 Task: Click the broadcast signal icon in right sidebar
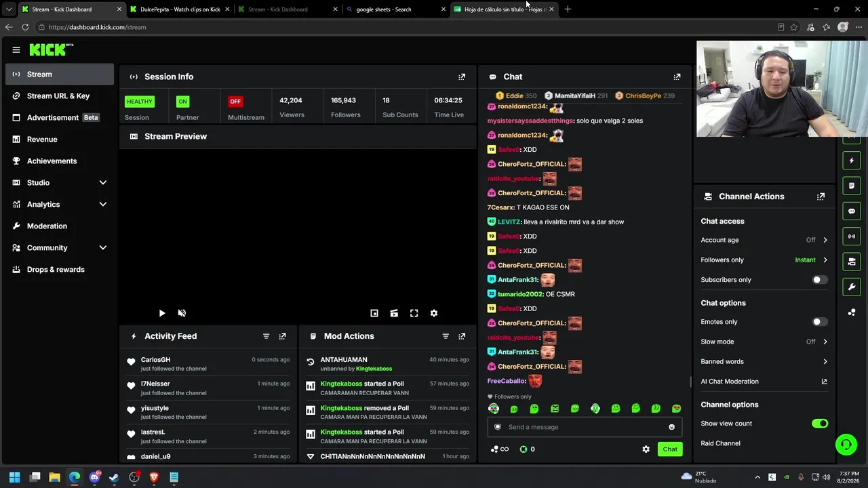[x=852, y=236]
